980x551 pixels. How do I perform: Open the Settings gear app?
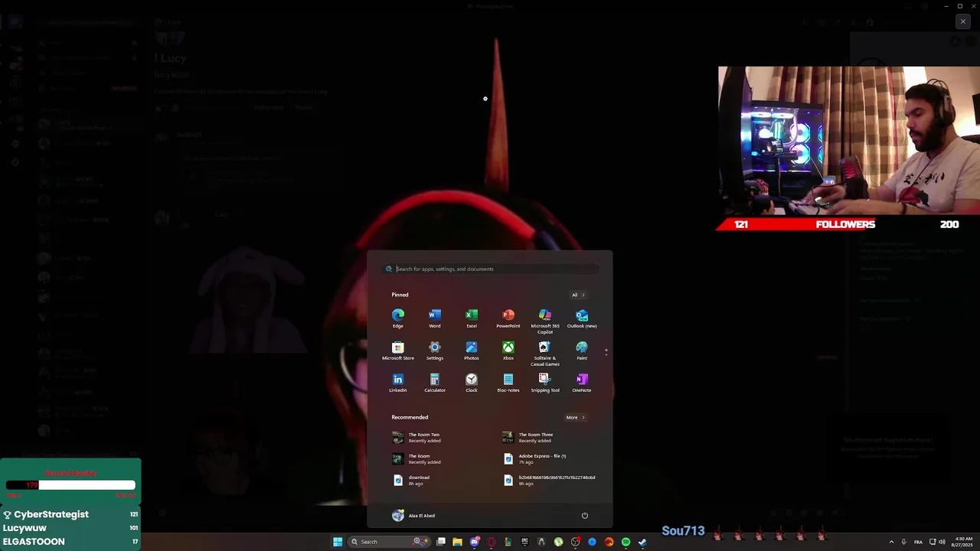point(435,351)
